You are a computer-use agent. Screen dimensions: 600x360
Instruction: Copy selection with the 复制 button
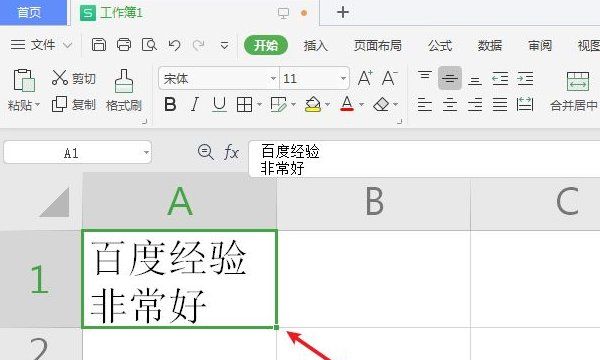click(x=73, y=104)
